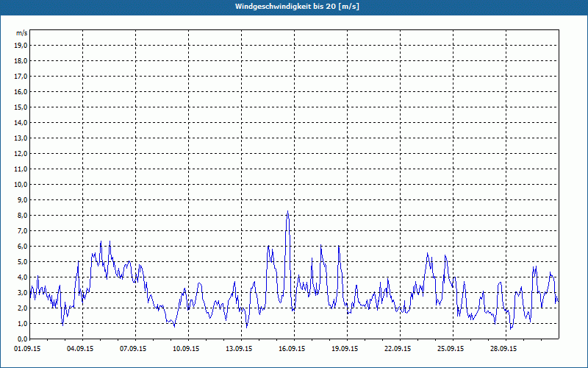Select the 16.09.15 date label
This screenshot has height=368, width=588.
[x=292, y=349]
